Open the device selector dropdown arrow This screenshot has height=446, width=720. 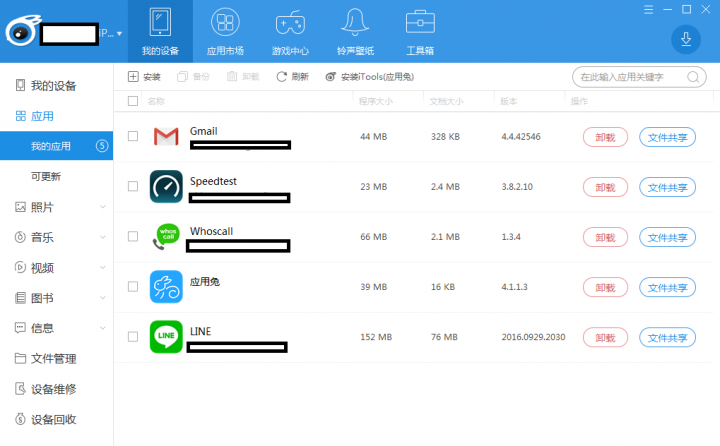(119, 34)
